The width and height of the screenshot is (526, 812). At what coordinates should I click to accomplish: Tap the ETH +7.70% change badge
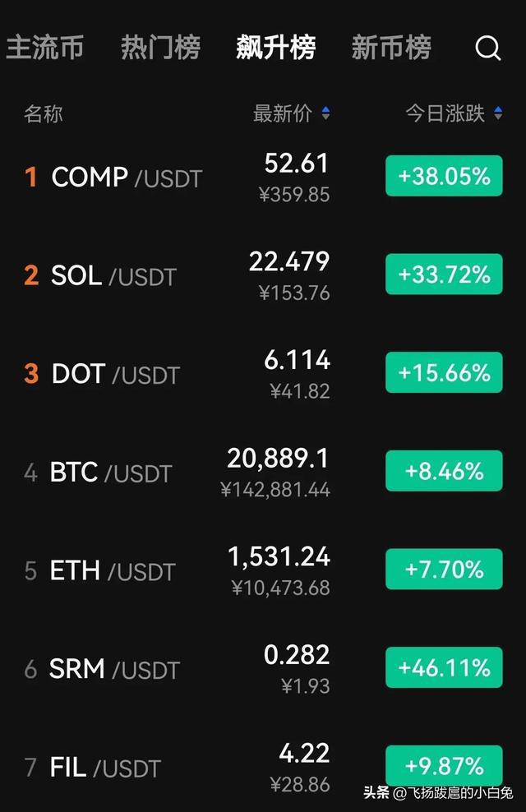point(444,570)
